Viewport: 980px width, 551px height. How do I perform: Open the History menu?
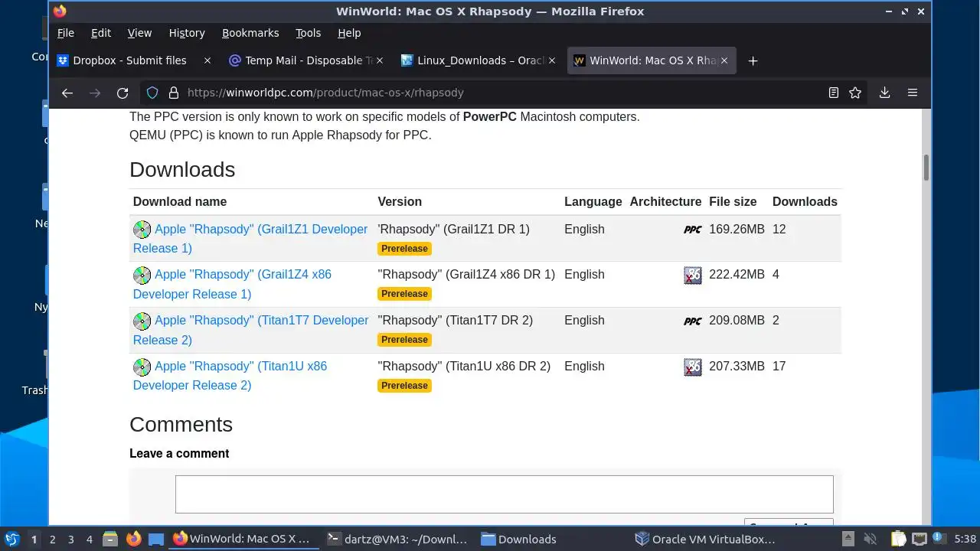(x=187, y=33)
